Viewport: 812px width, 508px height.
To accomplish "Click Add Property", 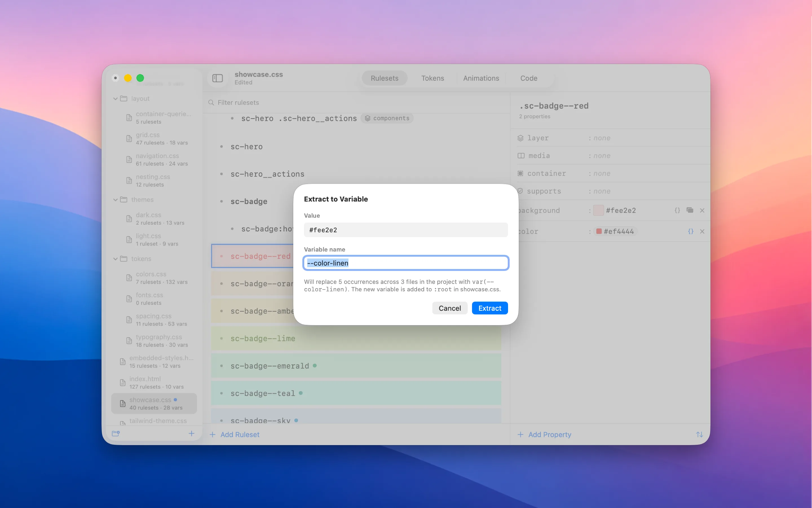I will pyautogui.click(x=544, y=434).
